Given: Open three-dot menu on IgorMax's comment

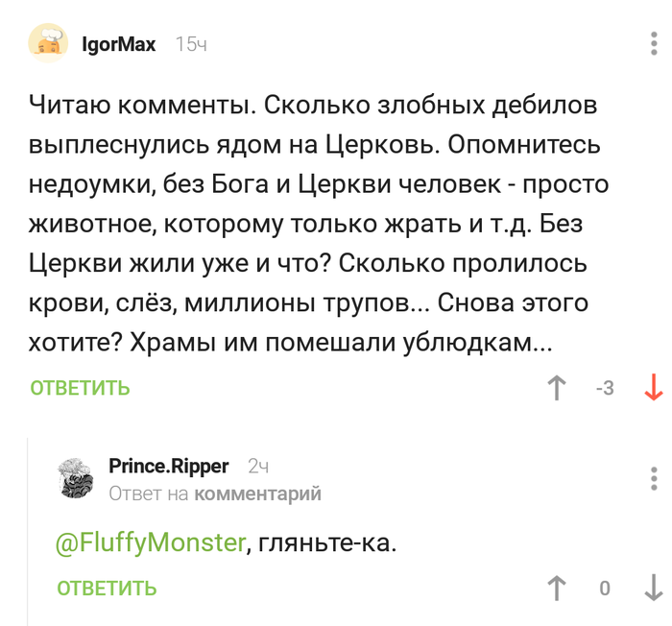Looking at the screenshot, I should point(654,44).
